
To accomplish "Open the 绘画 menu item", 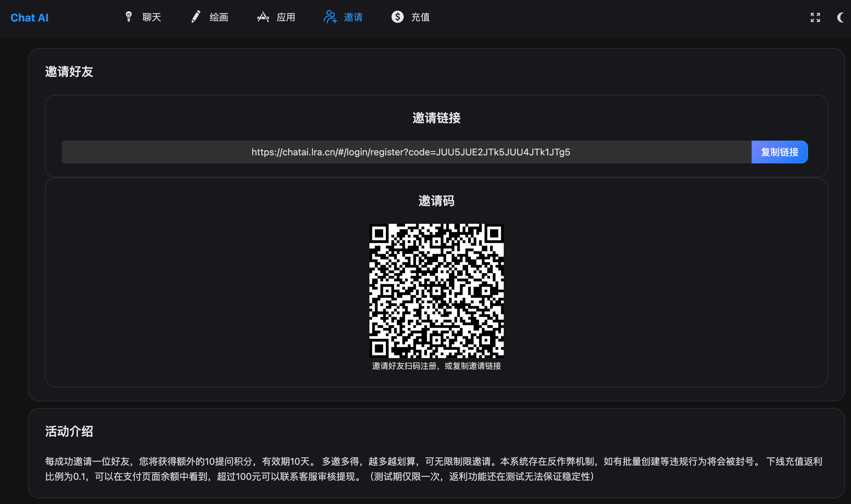I will pos(219,17).
